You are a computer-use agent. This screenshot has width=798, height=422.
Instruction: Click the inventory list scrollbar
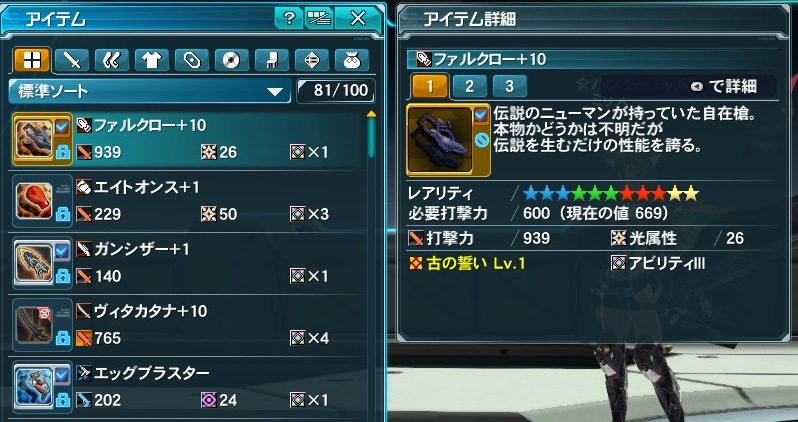coord(372,135)
